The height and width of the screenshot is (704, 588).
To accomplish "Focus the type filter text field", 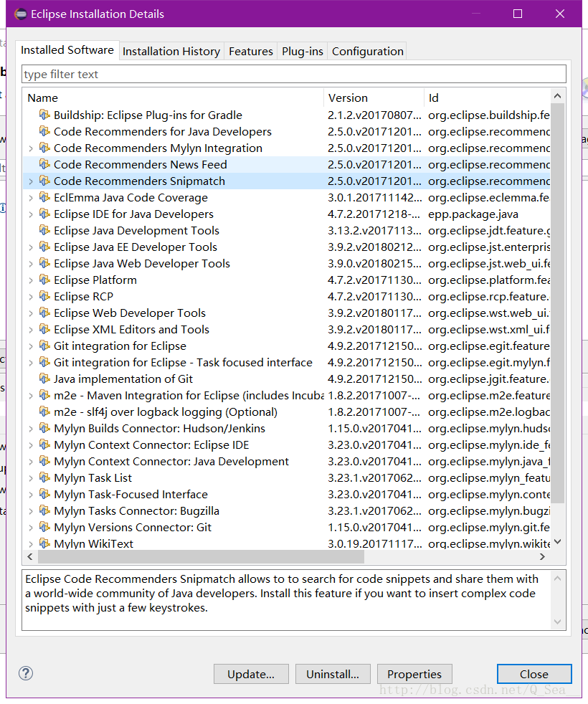I will pos(294,74).
